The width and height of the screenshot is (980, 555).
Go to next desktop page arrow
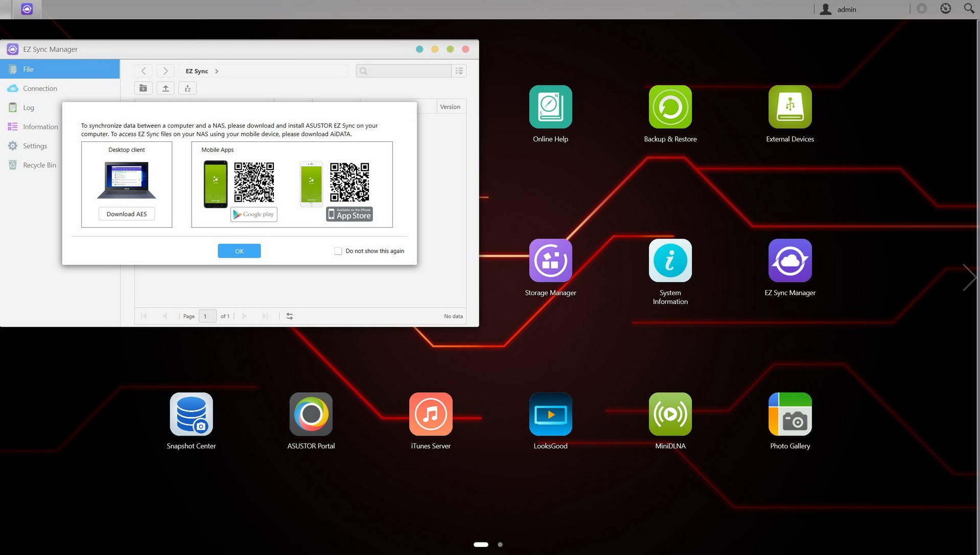[x=969, y=277]
